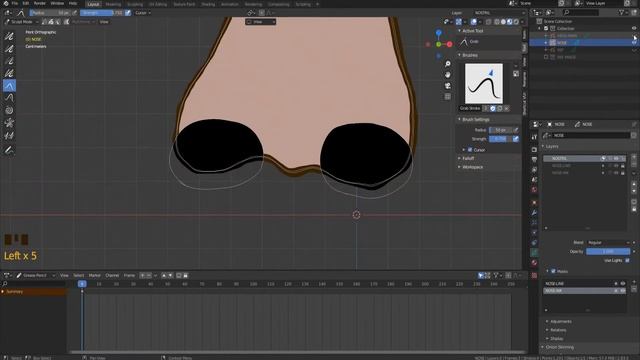Open the Material properties tab
This screenshot has height=360, width=640.
tap(534, 263)
